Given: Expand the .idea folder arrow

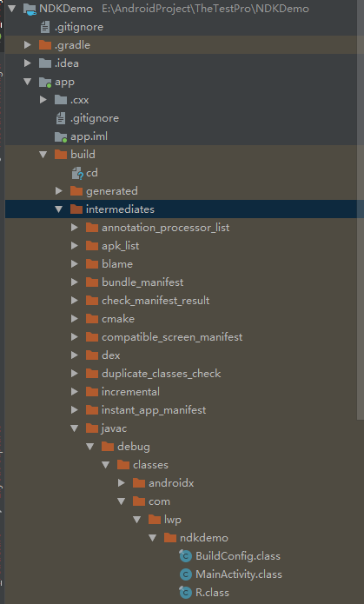Looking at the screenshot, I should click(27, 63).
